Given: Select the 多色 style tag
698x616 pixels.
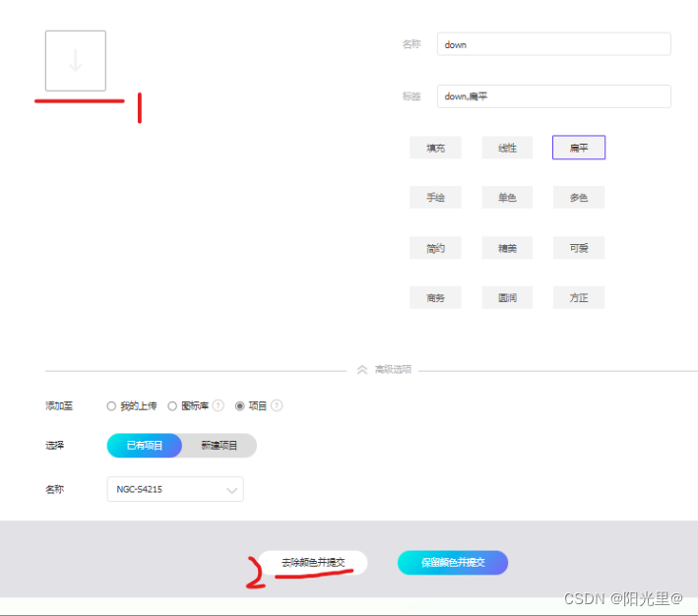Looking at the screenshot, I should coord(579,197).
